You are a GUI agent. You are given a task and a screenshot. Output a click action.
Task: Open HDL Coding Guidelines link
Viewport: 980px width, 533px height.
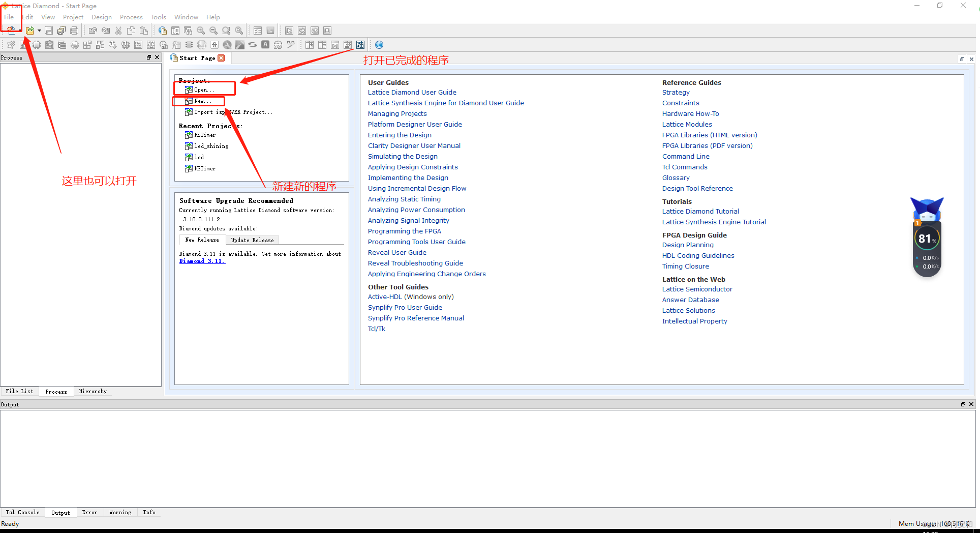pyautogui.click(x=698, y=255)
